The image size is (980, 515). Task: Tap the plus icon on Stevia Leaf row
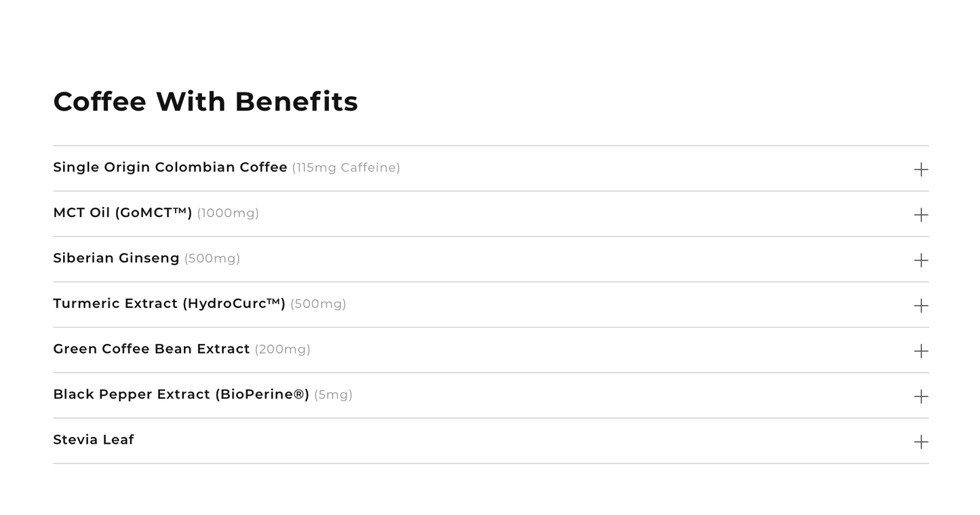920,442
